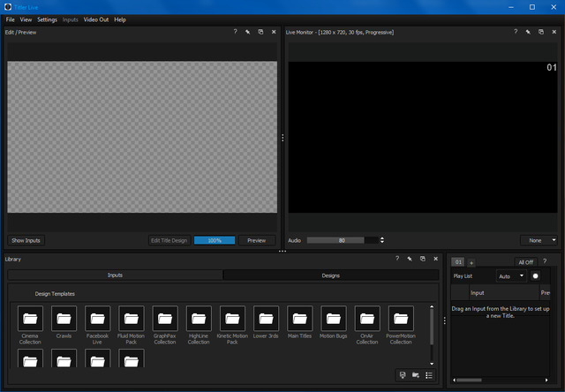This screenshot has width=565, height=392.
Task: Click the Audio level slider bar
Action: point(341,240)
